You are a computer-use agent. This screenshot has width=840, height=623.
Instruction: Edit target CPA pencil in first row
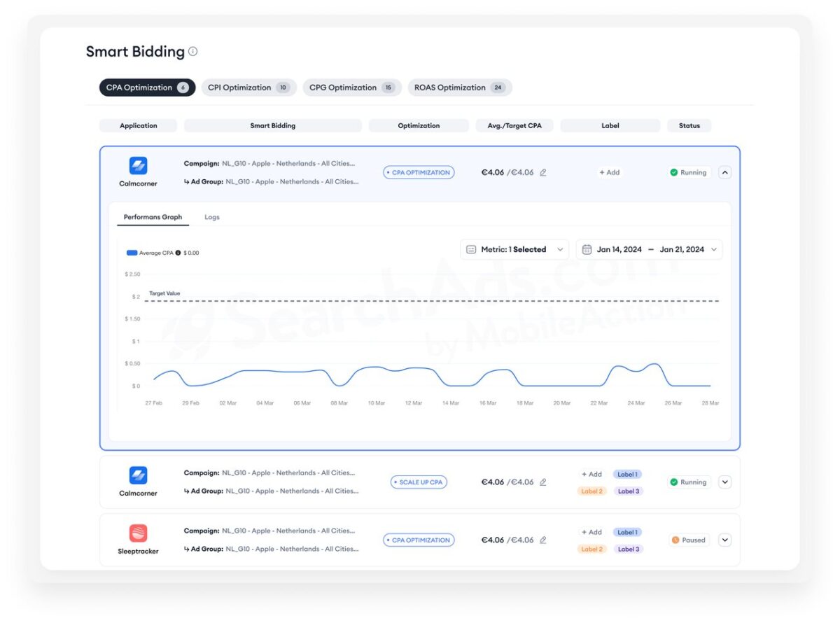[x=543, y=172]
